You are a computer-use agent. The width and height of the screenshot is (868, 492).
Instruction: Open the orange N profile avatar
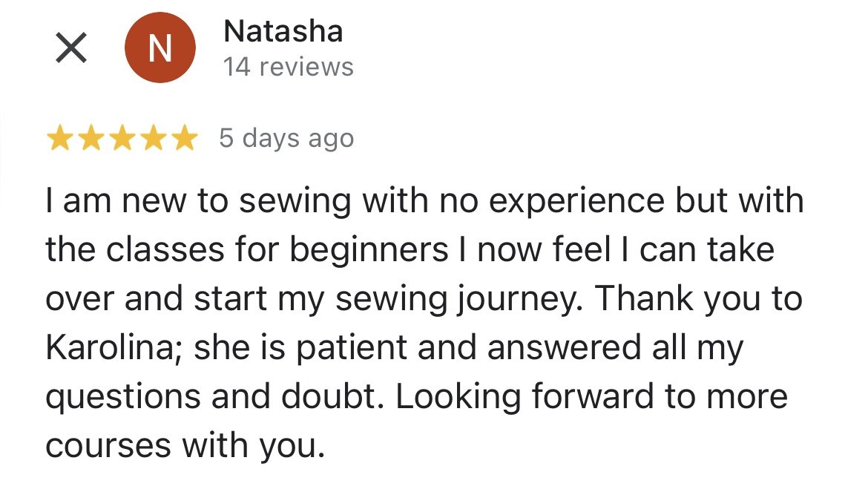(x=160, y=47)
